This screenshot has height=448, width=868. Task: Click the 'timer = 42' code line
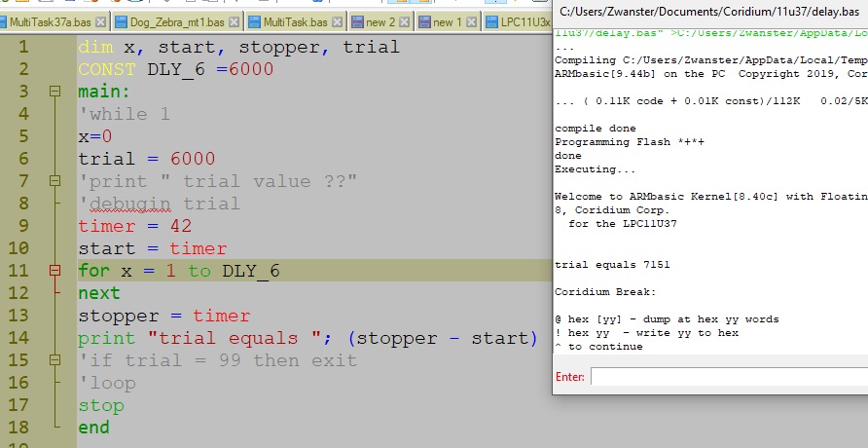[135, 226]
